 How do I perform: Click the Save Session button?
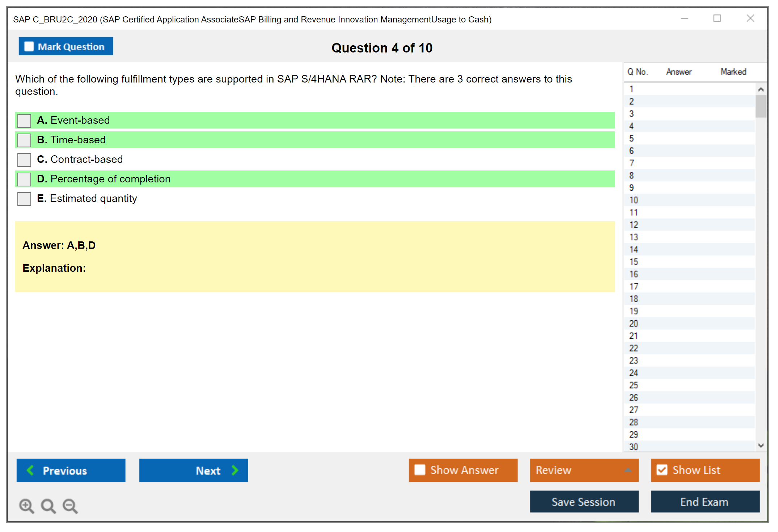click(x=584, y=502)
